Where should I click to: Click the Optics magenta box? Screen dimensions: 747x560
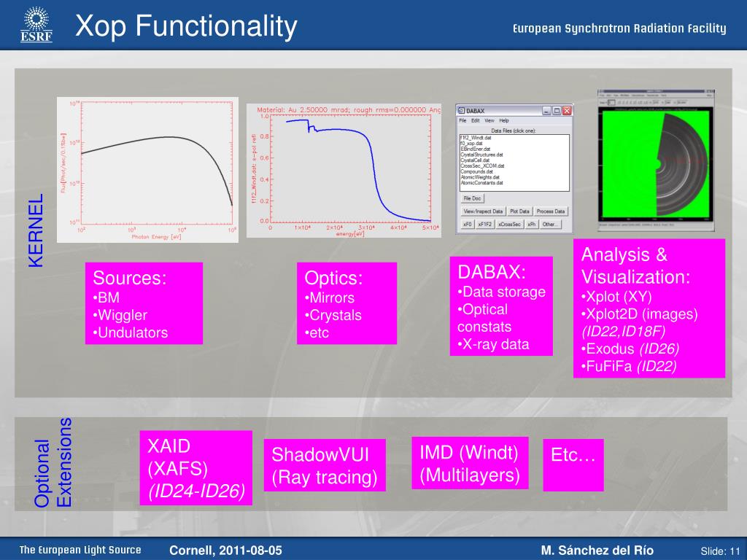(x=347, y=303)
